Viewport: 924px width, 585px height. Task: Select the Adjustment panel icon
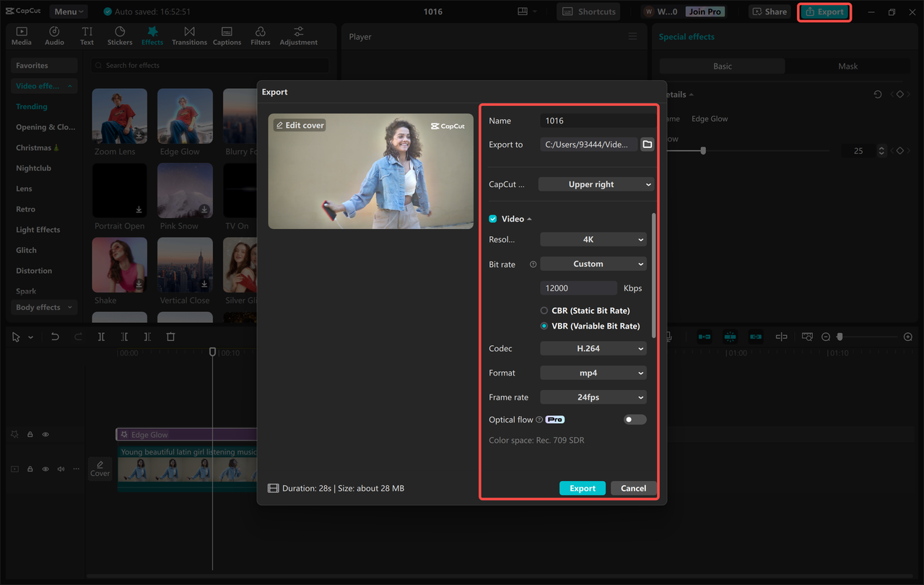tap(298, 35)
